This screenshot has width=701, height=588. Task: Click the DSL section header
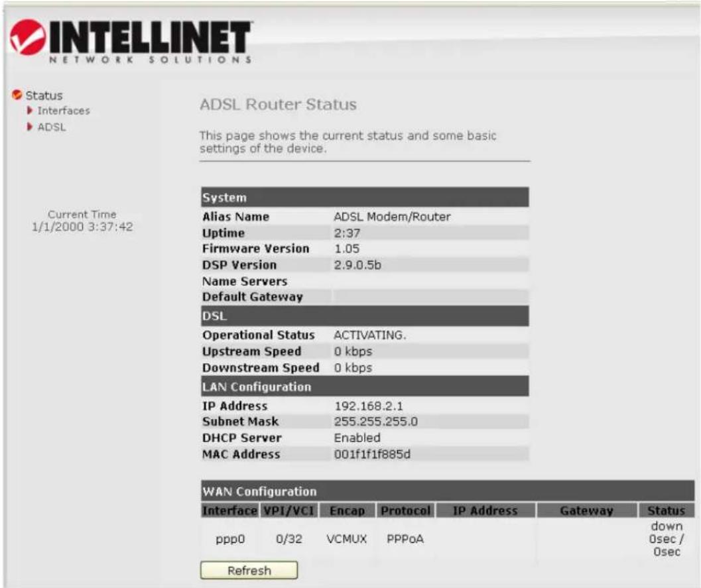(x=365, y=316)
